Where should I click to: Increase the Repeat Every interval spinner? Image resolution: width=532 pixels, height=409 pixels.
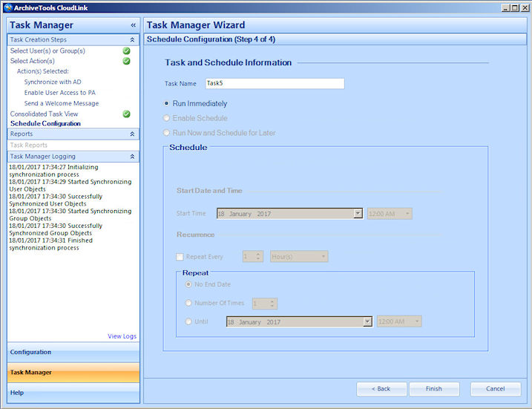tap(258, 254)
